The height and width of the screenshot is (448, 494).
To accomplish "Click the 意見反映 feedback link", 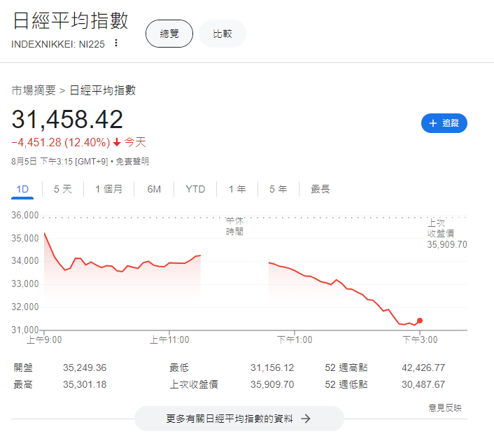I will [x=445, y=407].
